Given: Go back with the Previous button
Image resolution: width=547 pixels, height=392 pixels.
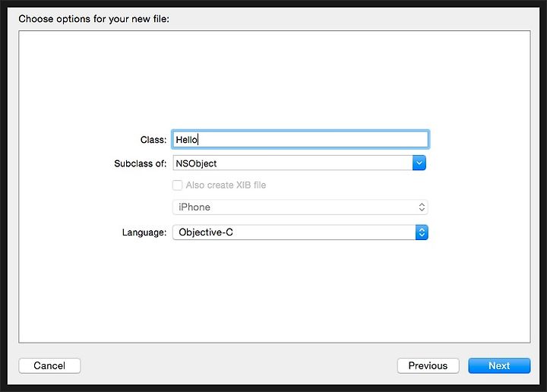Looking at the screenshot, I should tap(428, 365).
